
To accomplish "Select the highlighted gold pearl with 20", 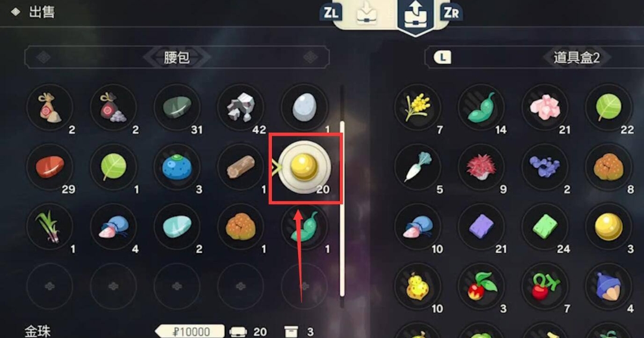I will tap(304, 167).
